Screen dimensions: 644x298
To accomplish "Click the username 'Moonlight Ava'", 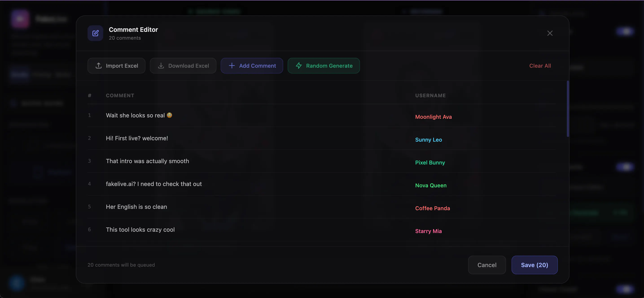I will tap(433, 117).
